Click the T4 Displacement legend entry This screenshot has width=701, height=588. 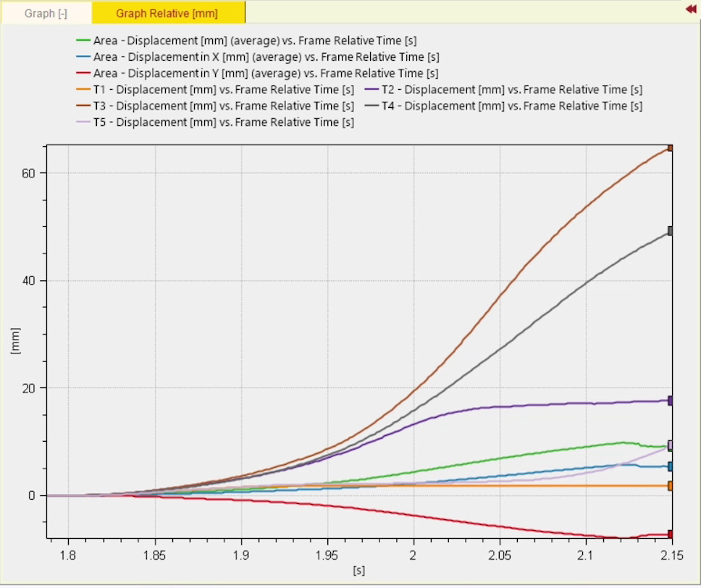click(503, 106)
